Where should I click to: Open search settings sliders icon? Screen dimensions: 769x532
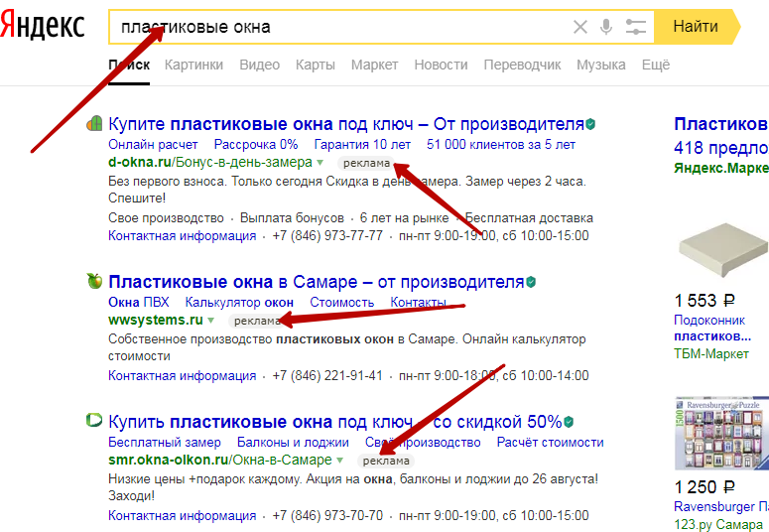pyautogui.click(x=635, y=27)
